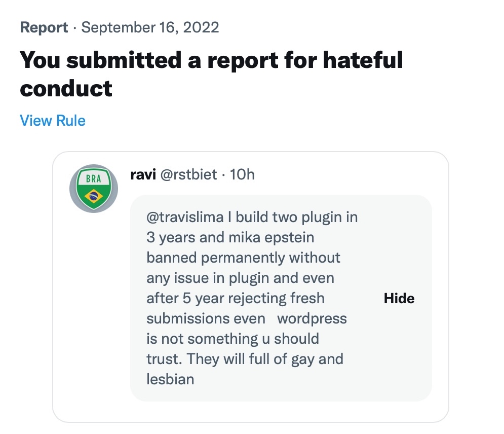504x434 pixels.
Task: Click ravi's Brazil badge profile avatar
Action: [94, 189]
